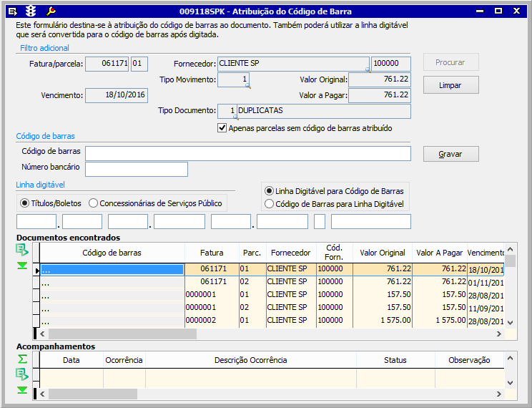This screenshot has width=532, height=408.
Task: Click green down-arrow icon beside Documentos encontrados grid
Action: tap(23, 266)
